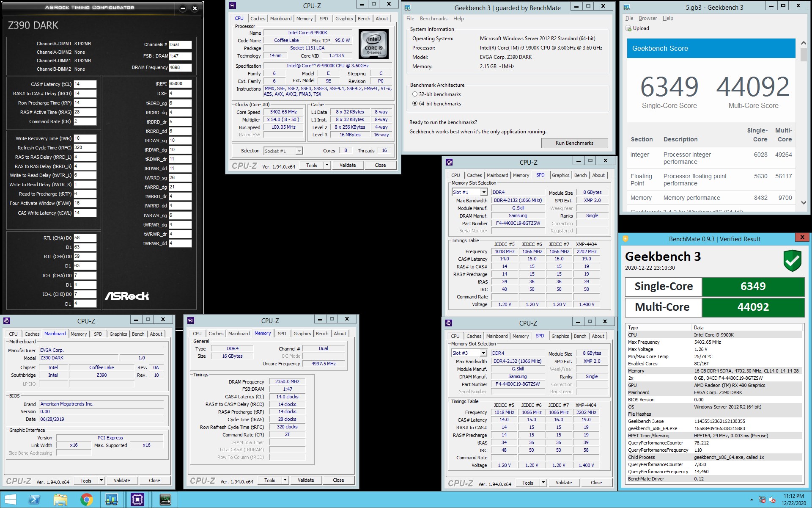Viewport: 812px width, 508px height.
Task: Click Validate in the CPU-Z Slot #3 window
Action: [x=564, y=483]
